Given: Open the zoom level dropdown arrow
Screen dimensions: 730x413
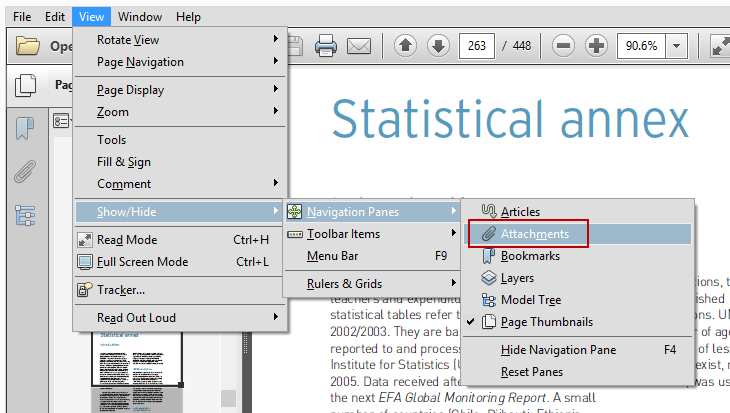Looking at the screenshot, I should (676, 46).
